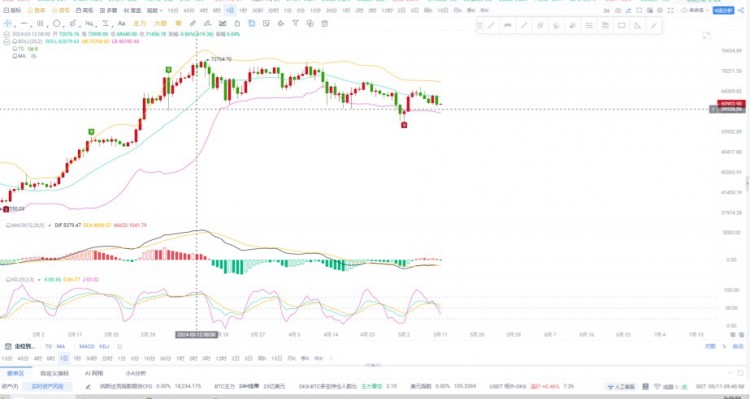This screenshot has width=750, height=399.
Task: Toggle visibility of KDJ(9,3,3) indicator
Action: (8, 279)
